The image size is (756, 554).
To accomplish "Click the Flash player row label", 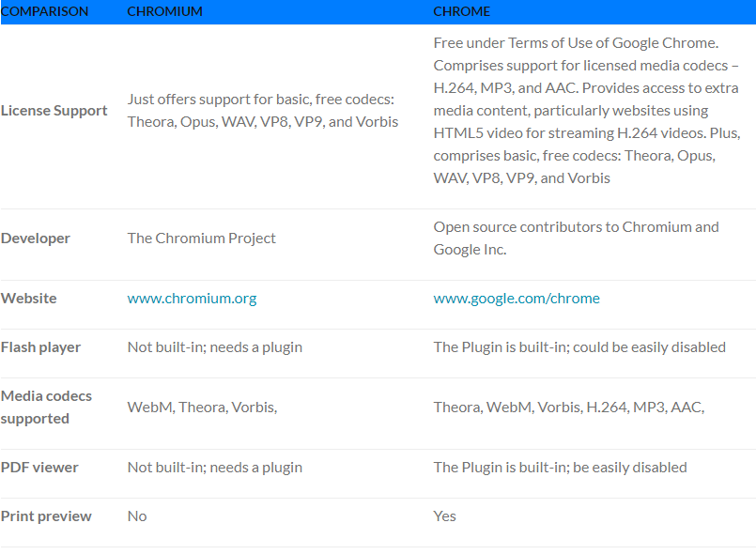I will (x=41, y=347).
